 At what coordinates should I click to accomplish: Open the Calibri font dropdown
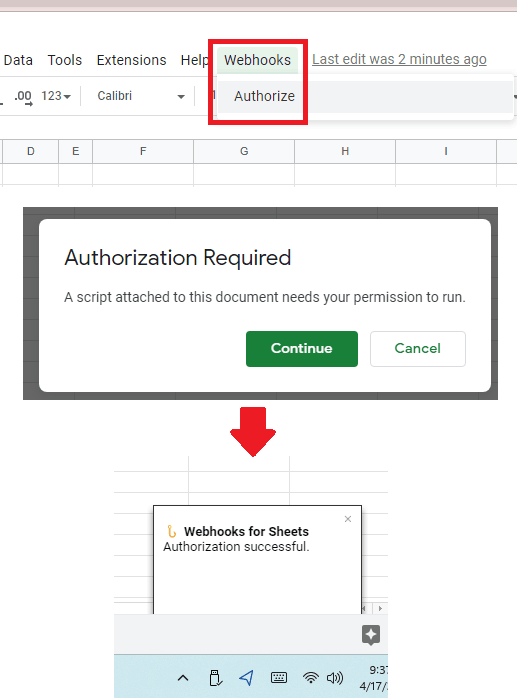point(141,96)
